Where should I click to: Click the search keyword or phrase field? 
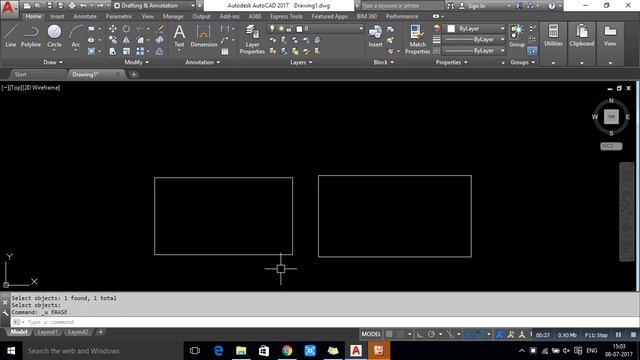(402, 6)
